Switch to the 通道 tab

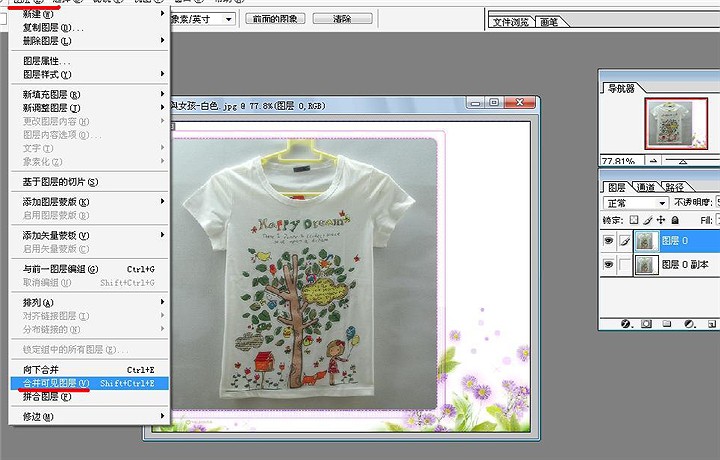click(x=646, y=187)
